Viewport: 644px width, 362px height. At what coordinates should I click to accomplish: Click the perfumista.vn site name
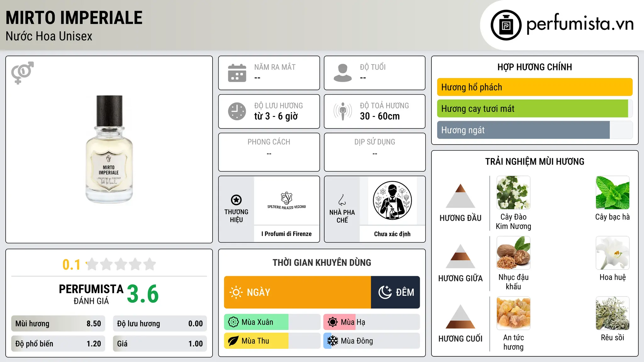[580, 24]
